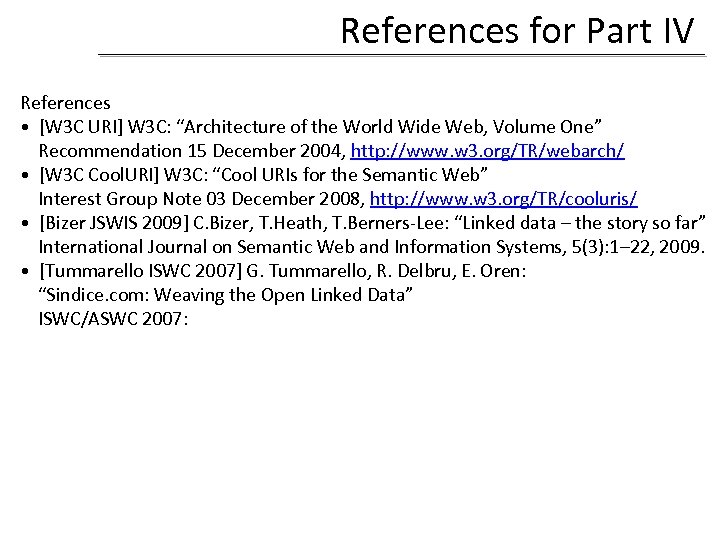Screen dimensions: 720x540
Task: Select '[Bizer JSWIS 2009]' reference line
Action: 372,223
